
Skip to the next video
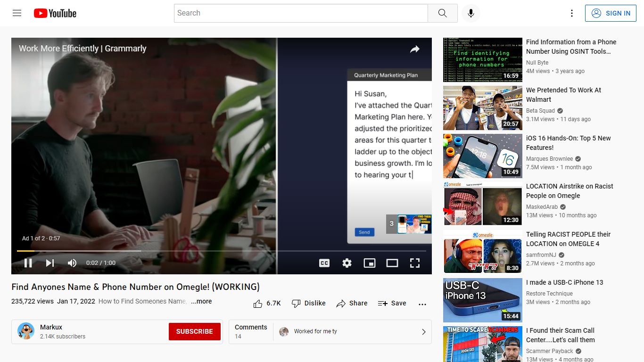(x=50, y=263)
